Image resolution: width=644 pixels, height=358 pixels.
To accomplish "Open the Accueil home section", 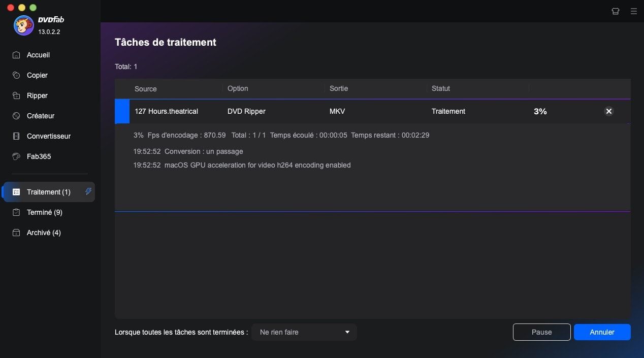I will [38, 55].
